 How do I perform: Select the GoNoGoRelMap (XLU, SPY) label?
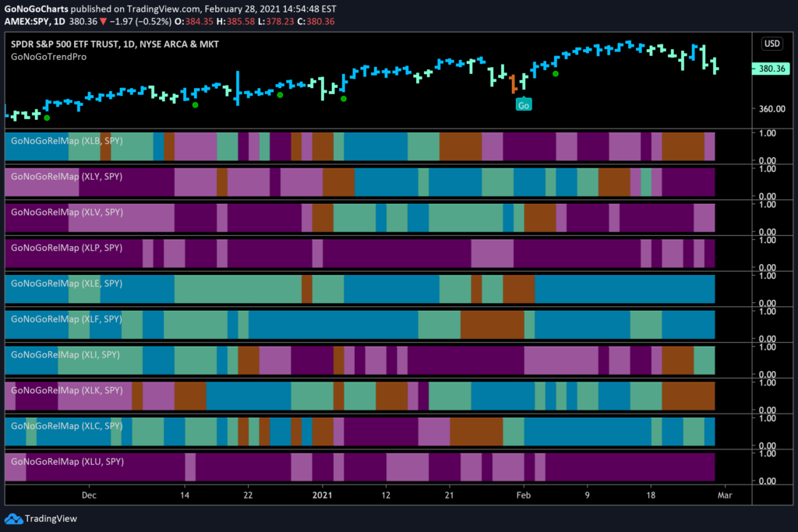click(67, 461)
